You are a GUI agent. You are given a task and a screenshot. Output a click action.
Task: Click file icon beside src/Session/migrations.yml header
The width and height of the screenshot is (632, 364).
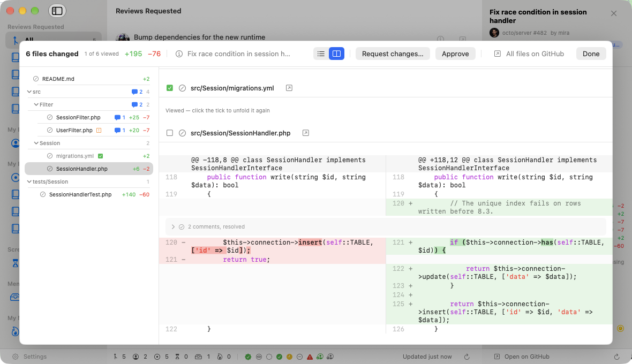[182, 88]
